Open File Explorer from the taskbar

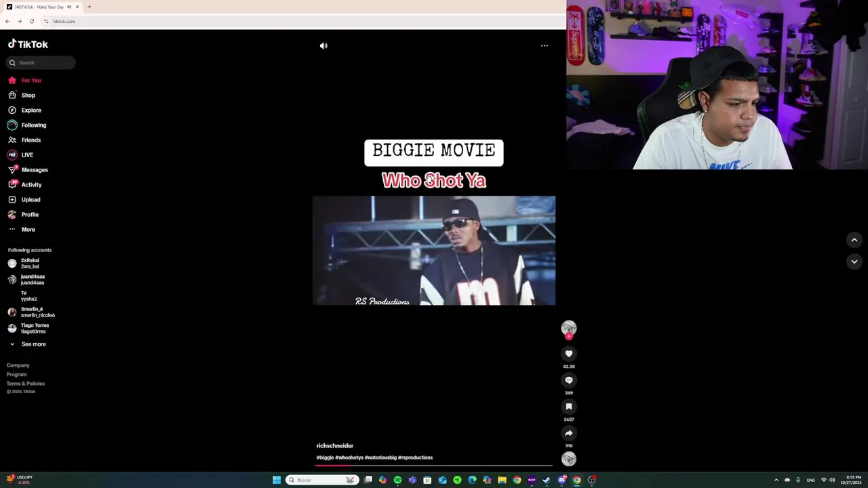(502, 480)
